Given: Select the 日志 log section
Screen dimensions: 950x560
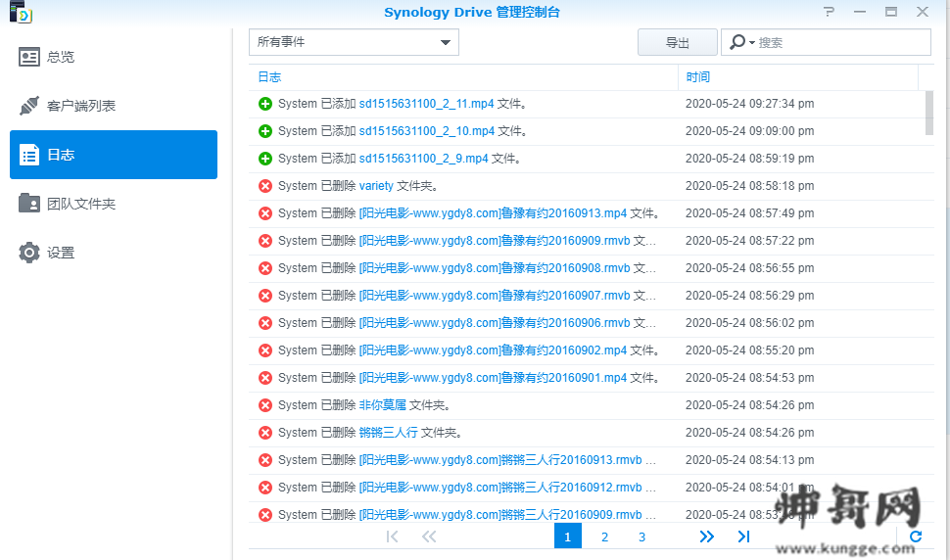Looking at the screenshot, I should pyautogui.click(x=114, y=155).
